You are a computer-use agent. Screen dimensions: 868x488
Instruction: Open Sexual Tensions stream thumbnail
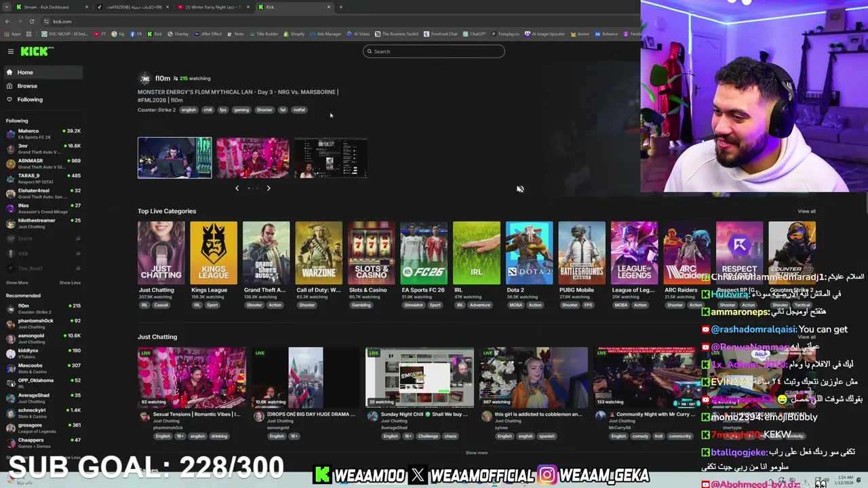tap(192, 378)
